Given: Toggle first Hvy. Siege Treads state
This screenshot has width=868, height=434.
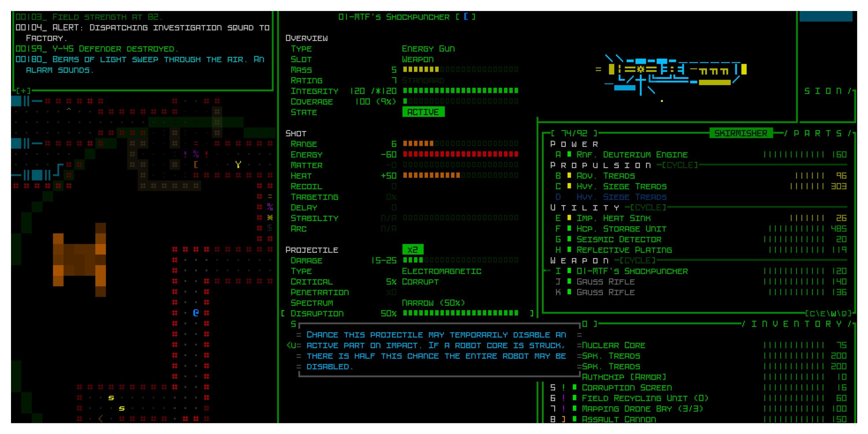Looking at the screenshot, I should [569, 186].
